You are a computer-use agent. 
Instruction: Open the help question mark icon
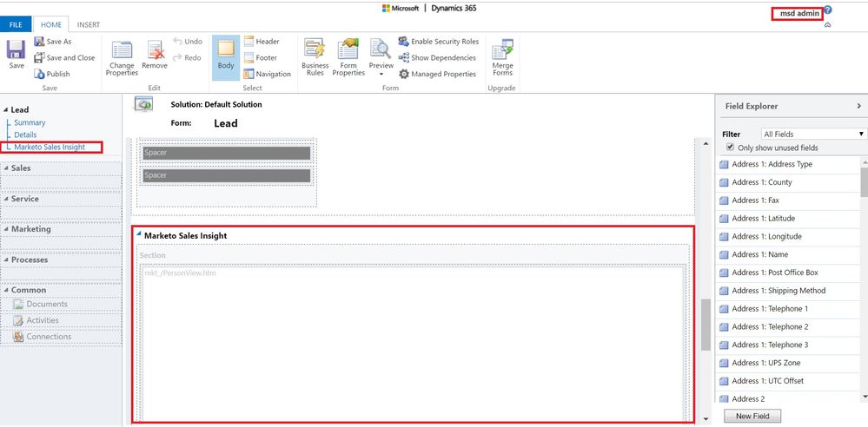click(x=827, y=10)
